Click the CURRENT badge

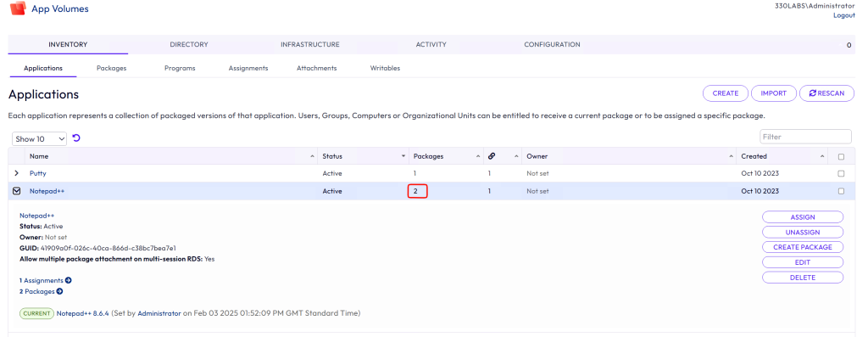(37, 313)
